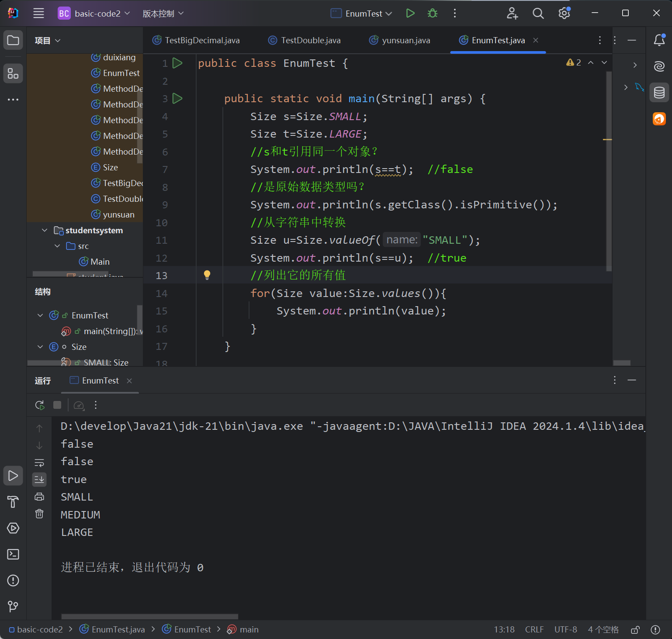
Task: Click the Debug EnumTest bug icon
Action: point(432,14)
